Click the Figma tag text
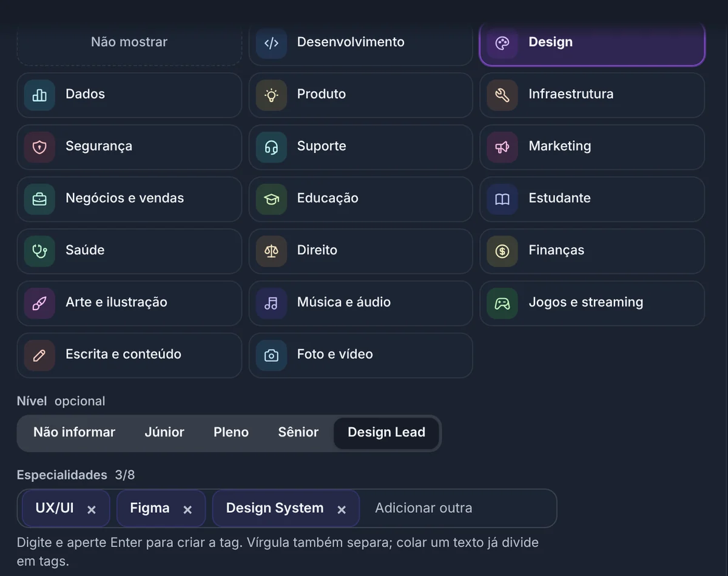Image resolution: width=728 pixels, height=576 pixels. coord(150,509)
